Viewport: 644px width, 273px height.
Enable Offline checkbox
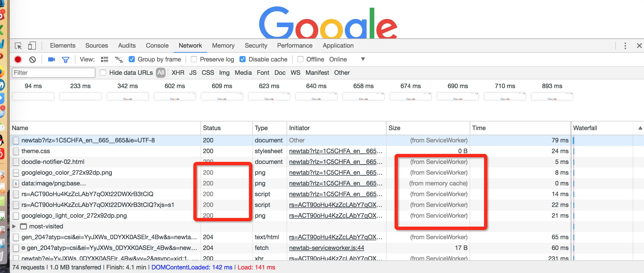coord(300,59)
